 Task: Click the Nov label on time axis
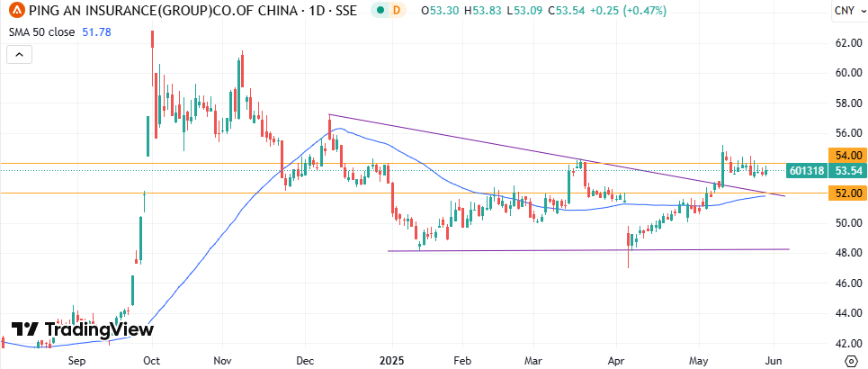click(222, 361)
